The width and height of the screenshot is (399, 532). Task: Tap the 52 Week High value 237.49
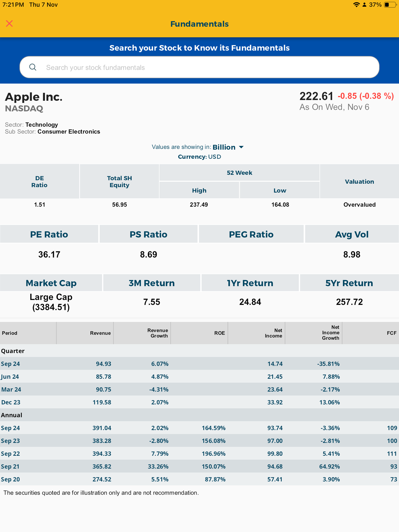[x=199, y=205]
